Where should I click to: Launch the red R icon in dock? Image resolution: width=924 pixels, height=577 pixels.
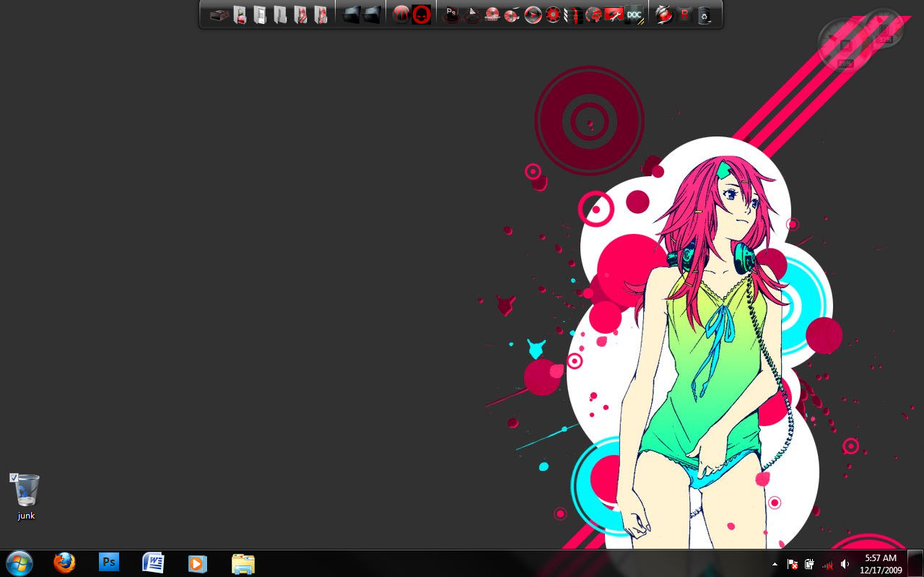(x=684, y=14)
